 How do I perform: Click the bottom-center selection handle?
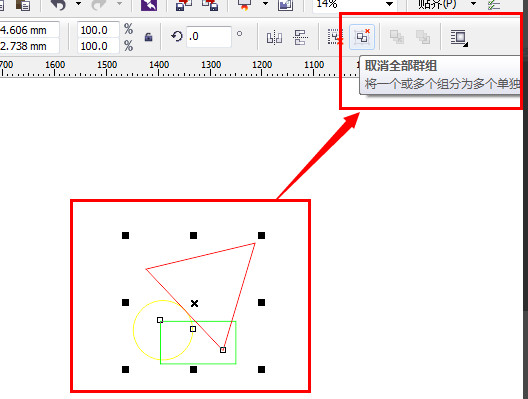[x=193, y=370]
